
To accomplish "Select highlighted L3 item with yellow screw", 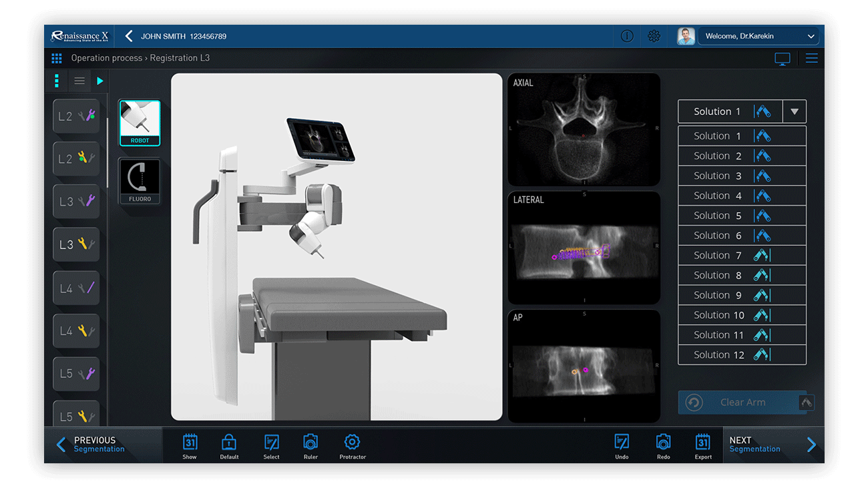I will (x=76, y=244).
